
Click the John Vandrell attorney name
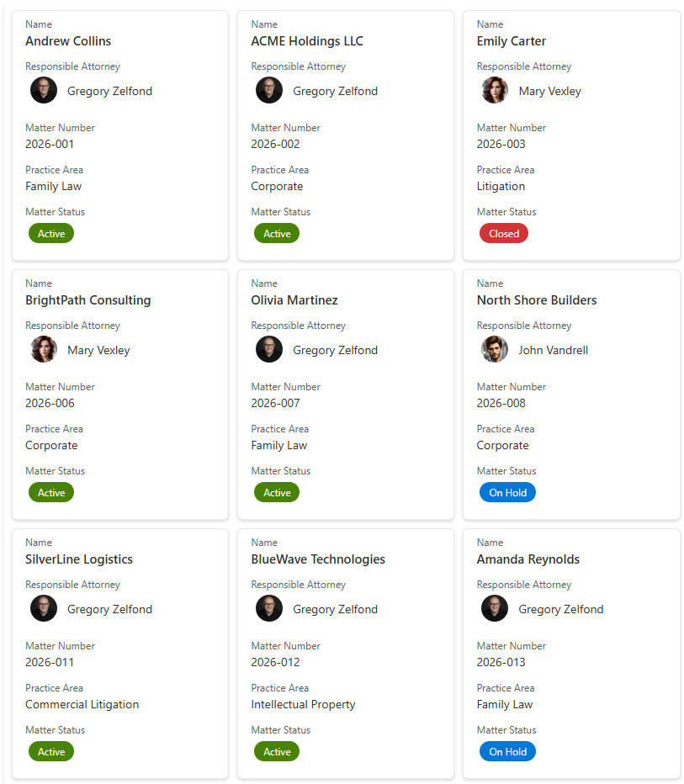tap(553, 350)
